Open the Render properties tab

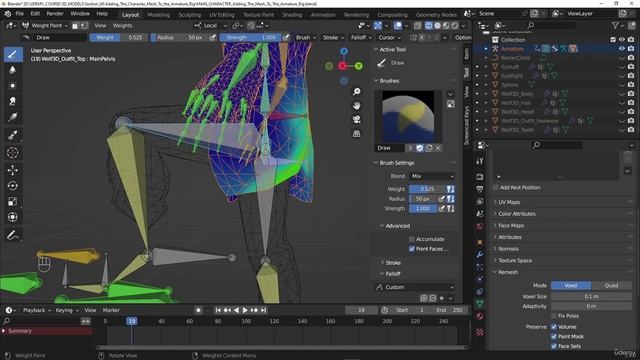(480, 177)
